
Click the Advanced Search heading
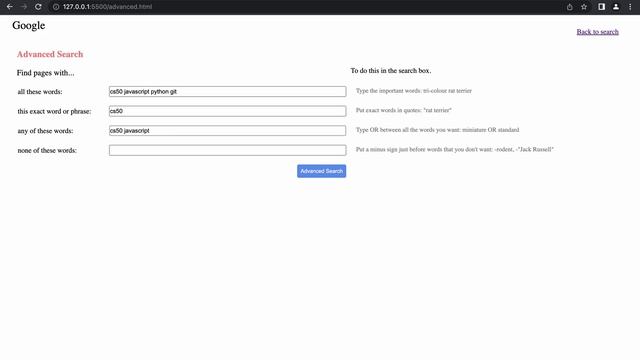click(50, 54)
